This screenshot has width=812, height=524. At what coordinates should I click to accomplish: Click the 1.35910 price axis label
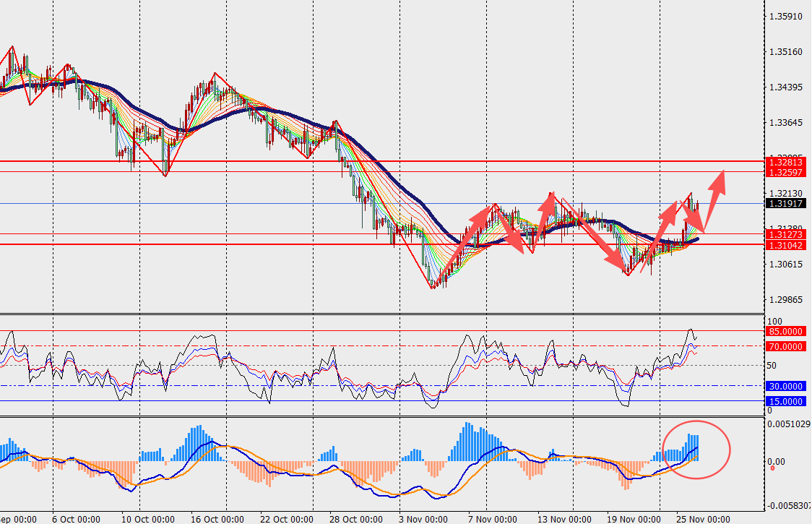pyautogui.click(x=786, y=16)
